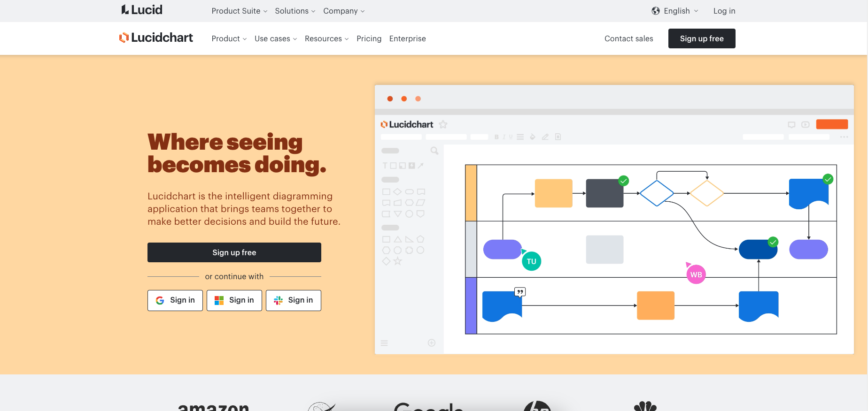Open the Solutions dropdown menu
This screenshot has width=868, height=411.
pyautogui.click(x=295, y=11)
